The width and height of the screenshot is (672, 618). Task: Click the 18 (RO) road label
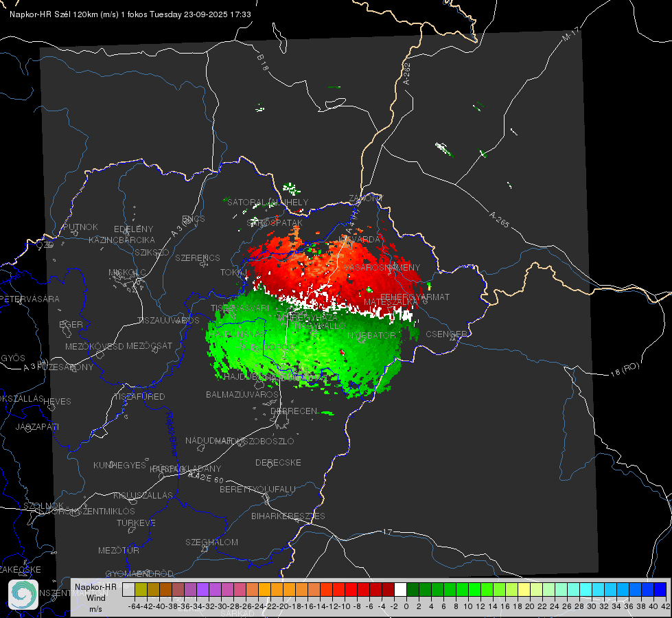point(625,370)
